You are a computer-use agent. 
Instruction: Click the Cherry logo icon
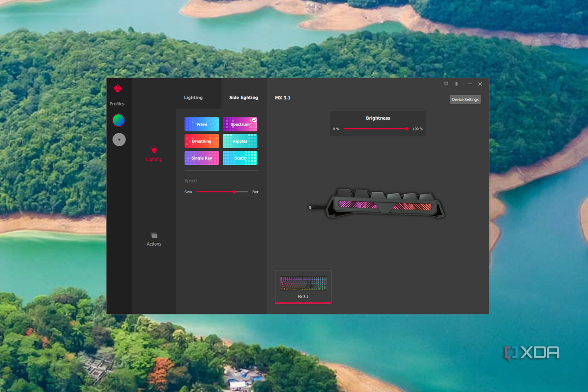[118, 88]
